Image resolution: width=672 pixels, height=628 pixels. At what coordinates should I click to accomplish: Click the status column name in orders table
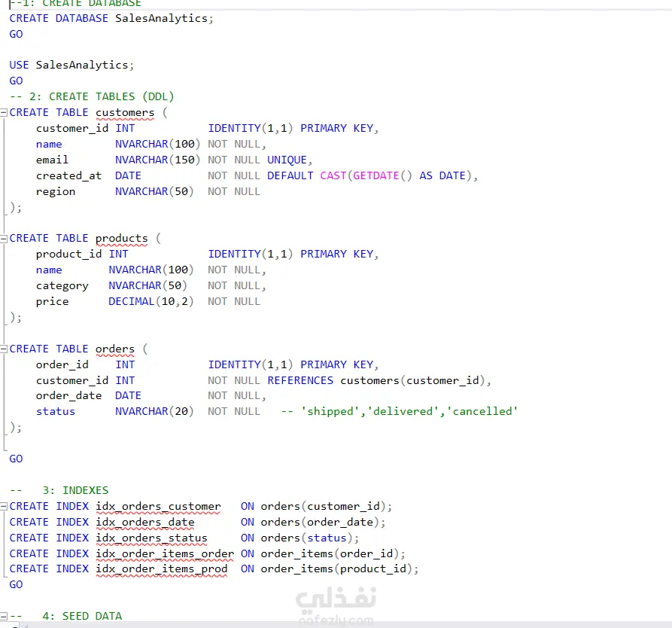click(x=56, y=411)
